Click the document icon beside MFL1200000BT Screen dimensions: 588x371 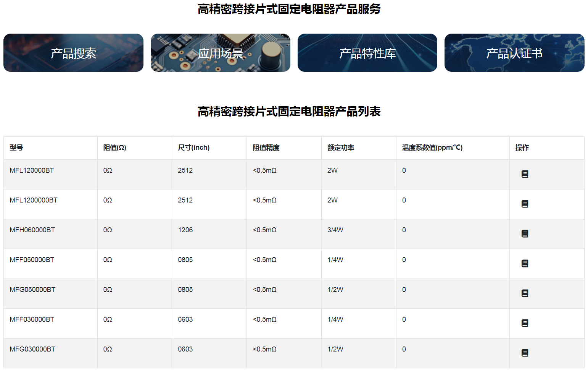pyautogui.click(x=525, y=204)
